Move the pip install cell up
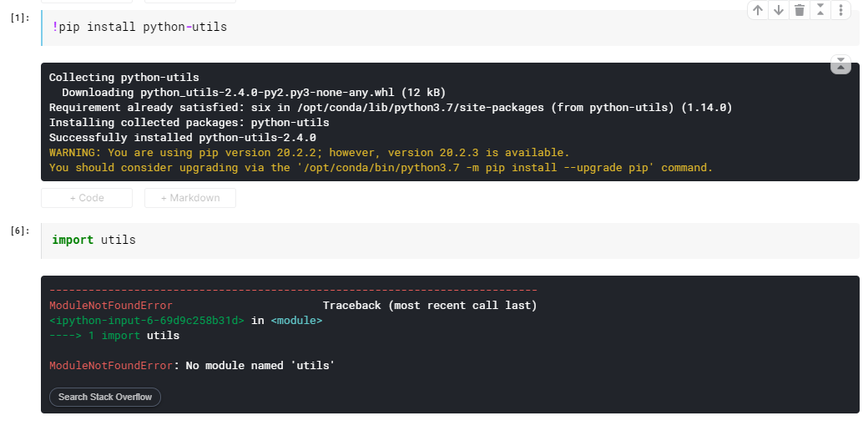This screenshot has width=868, height=441. click(x=758, y=10)
